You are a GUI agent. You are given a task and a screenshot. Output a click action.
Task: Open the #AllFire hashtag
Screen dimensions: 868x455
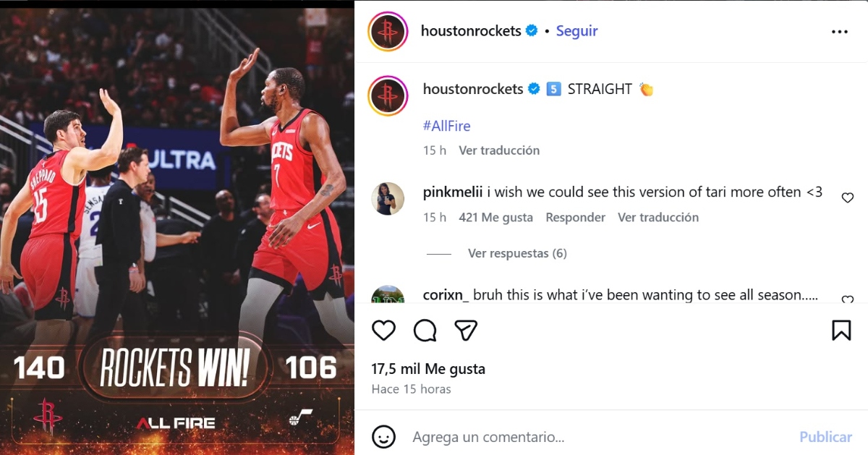[446, 126]
